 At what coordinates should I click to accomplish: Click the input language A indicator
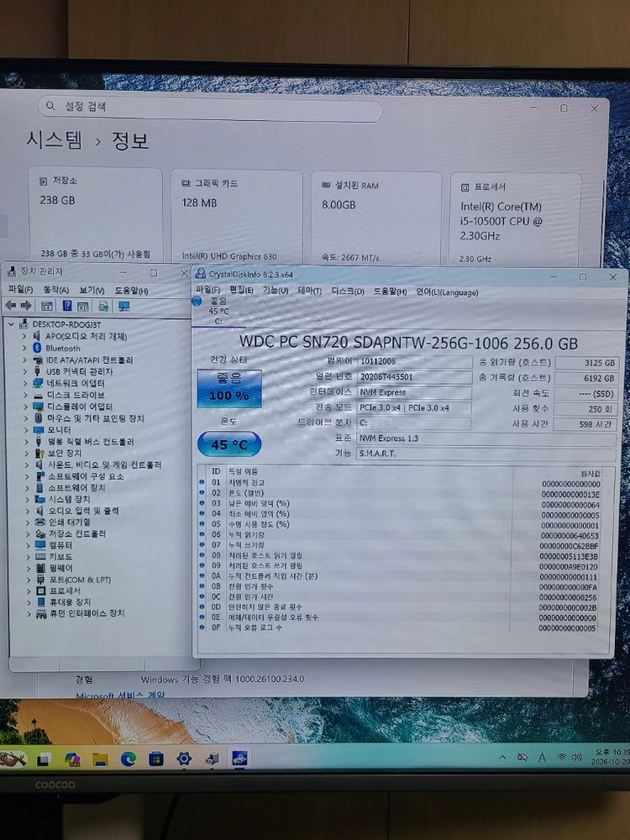point(542,757)
